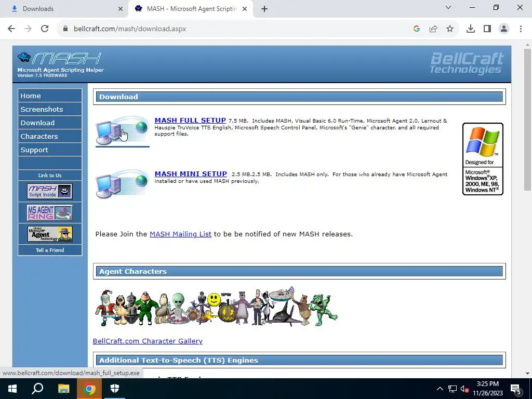Click the computer icon beside MASH MINI SETUP

pos(122,184)
